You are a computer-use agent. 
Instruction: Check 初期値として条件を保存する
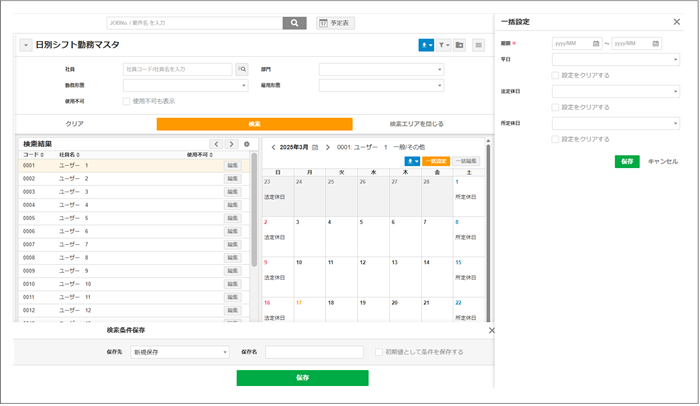(378, 352)
